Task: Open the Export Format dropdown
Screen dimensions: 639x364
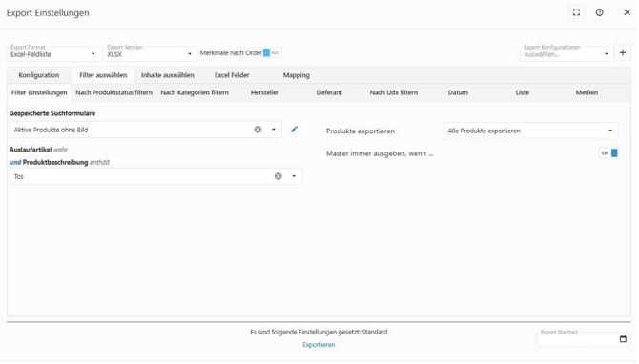Action: pos(53,54)
